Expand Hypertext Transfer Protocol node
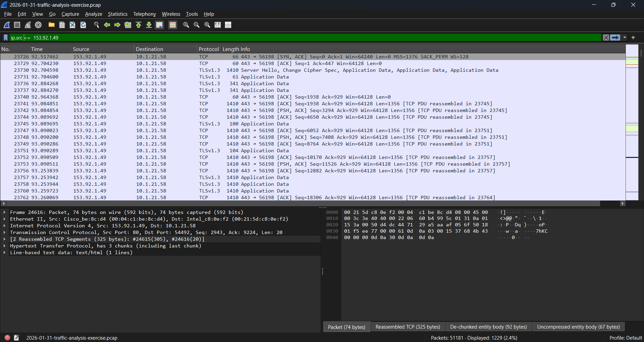 [x=4, y=246]
